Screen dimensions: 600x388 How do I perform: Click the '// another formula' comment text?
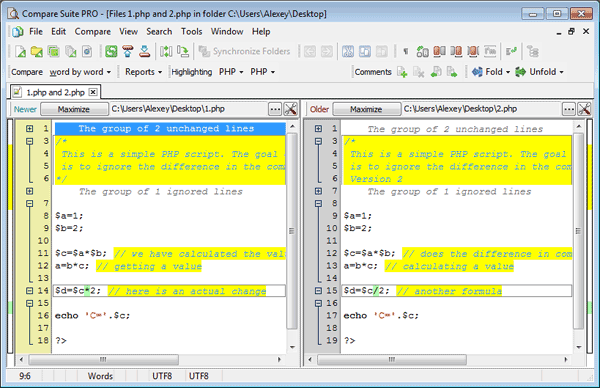[449, 291]
